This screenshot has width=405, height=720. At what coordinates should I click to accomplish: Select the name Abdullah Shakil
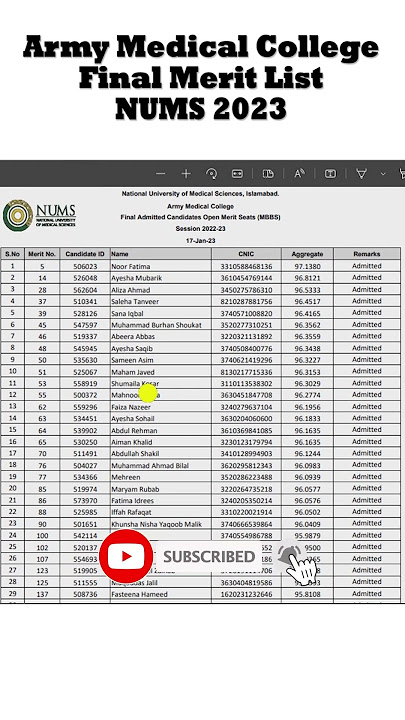[135, 453]
